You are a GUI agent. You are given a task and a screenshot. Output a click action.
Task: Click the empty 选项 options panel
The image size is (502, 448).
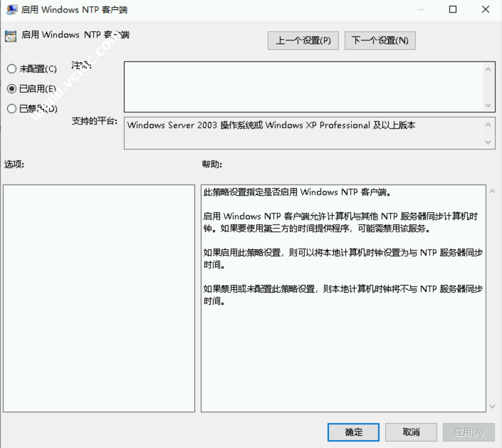click(99, 298)
